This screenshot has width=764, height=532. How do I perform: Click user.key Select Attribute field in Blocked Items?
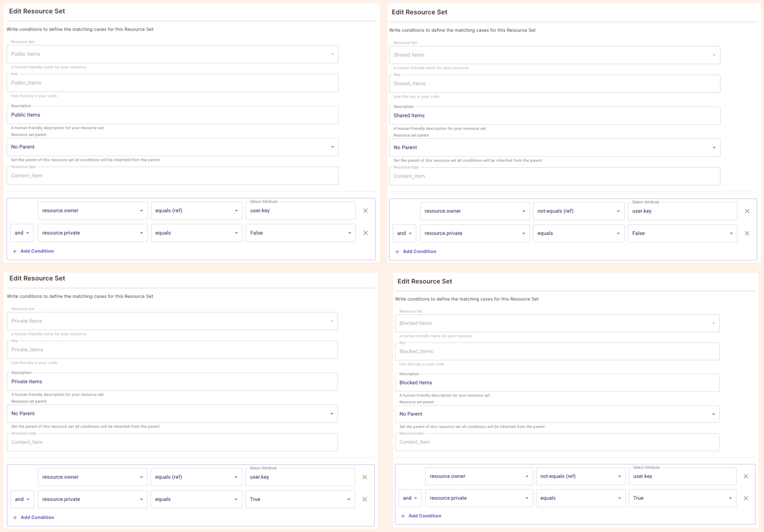682,476
